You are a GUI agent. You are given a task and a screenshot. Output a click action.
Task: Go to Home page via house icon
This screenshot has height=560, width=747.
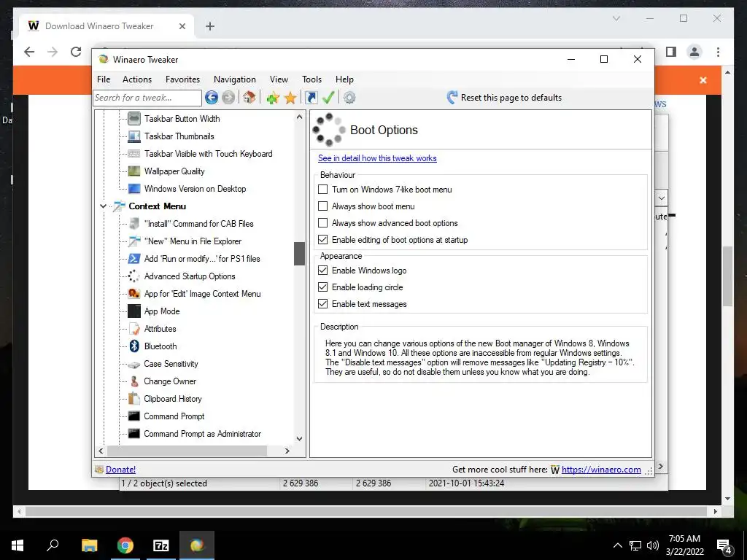coord(249,98)
